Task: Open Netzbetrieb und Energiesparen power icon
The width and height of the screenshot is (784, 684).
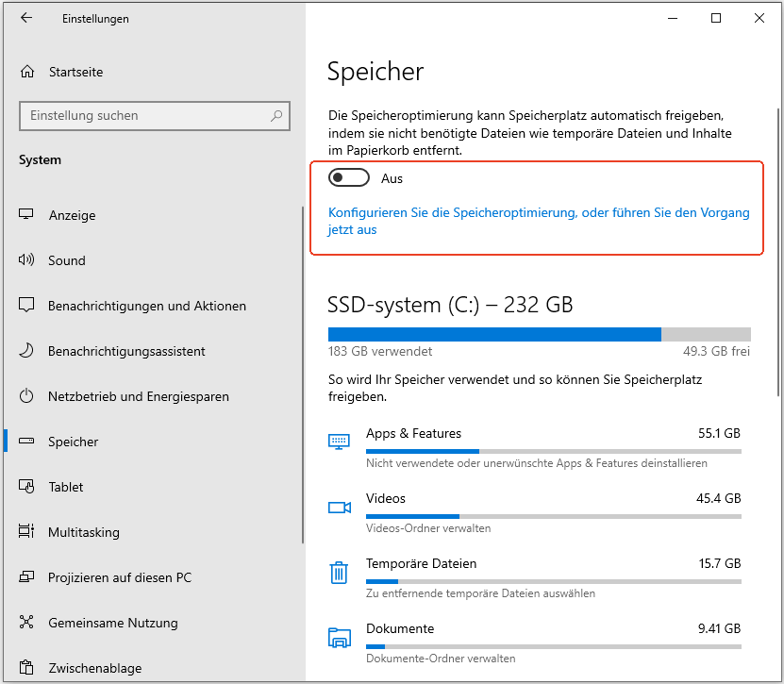Action: 26,396
